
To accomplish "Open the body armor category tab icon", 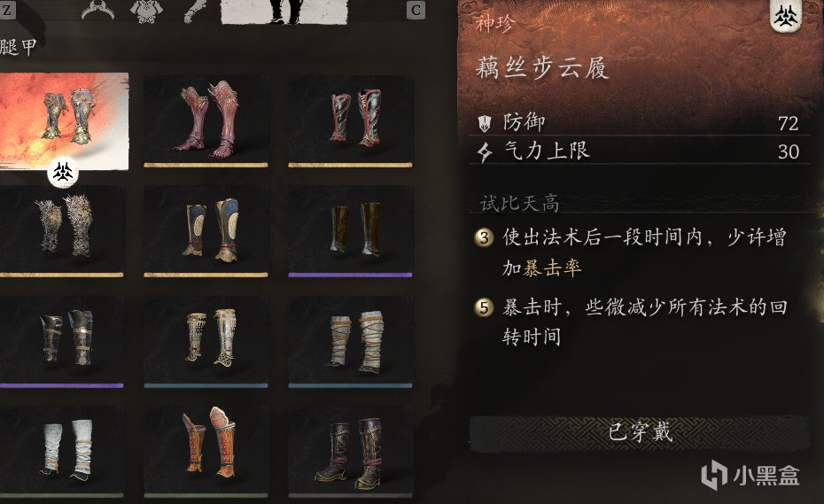I will point(146,11).
